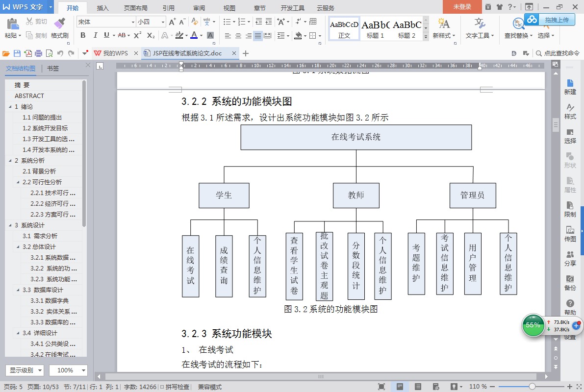The image size is (584, 392).
Task: Switch to the 插入 ribbon tab
Action: (102, 7)
